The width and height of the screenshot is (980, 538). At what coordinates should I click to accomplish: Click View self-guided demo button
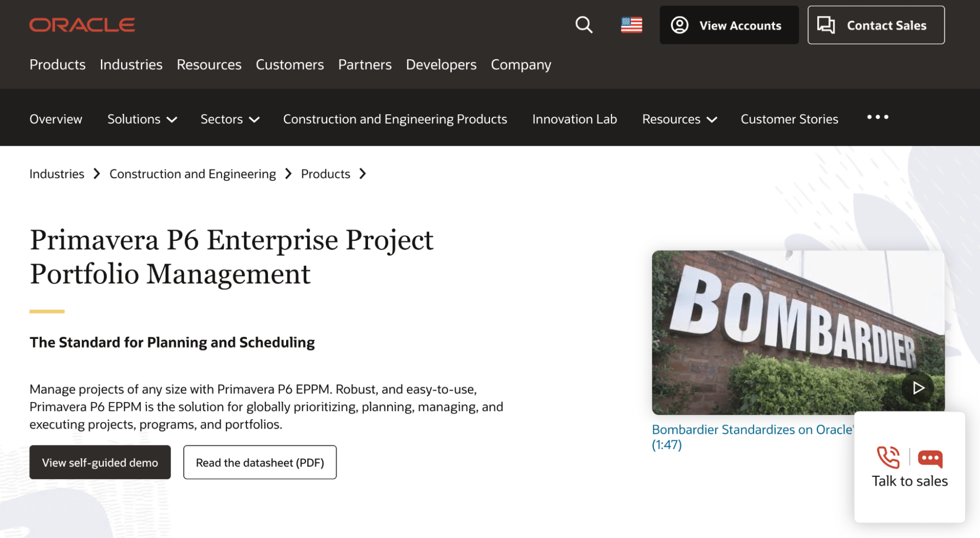click(x=100, y=462)
